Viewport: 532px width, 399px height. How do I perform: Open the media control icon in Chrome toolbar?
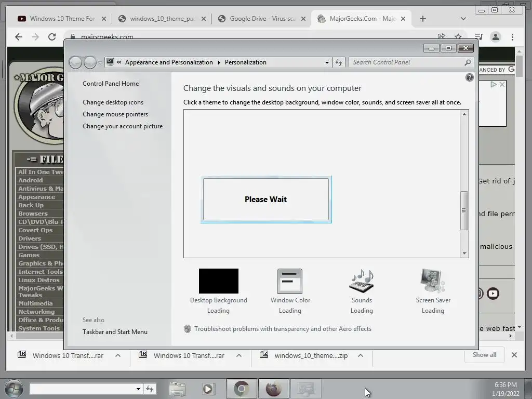(478, 37)
